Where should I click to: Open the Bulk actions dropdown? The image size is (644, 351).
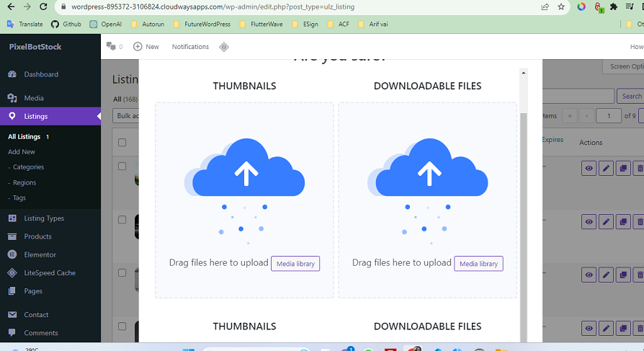(x=126, y=116)
